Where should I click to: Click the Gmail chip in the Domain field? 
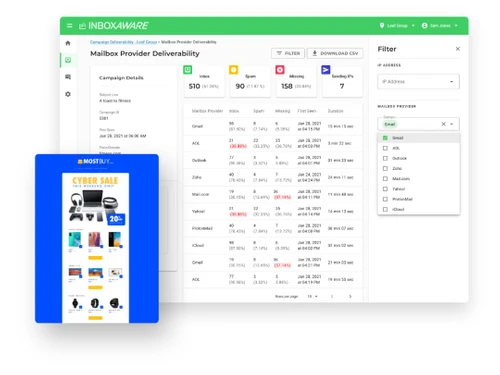pos(390,124)
